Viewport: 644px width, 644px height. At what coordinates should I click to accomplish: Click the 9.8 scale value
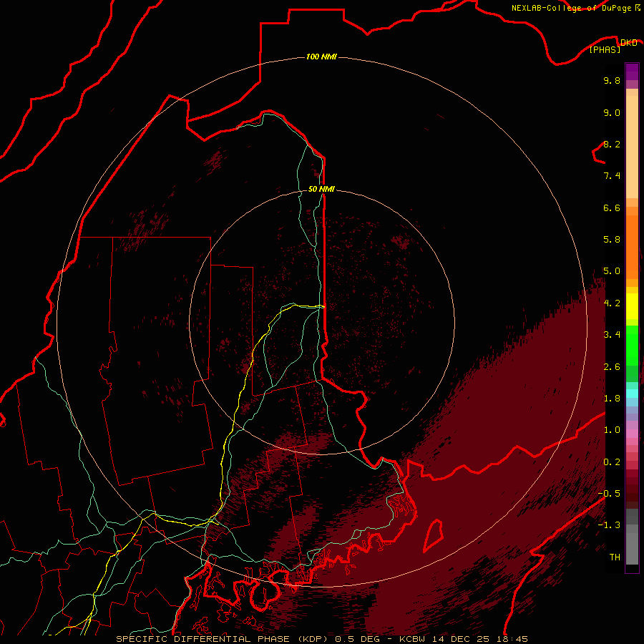pos(612,80)
